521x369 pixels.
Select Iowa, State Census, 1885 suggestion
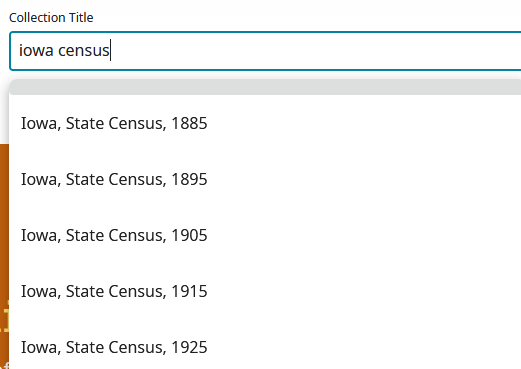265,123
